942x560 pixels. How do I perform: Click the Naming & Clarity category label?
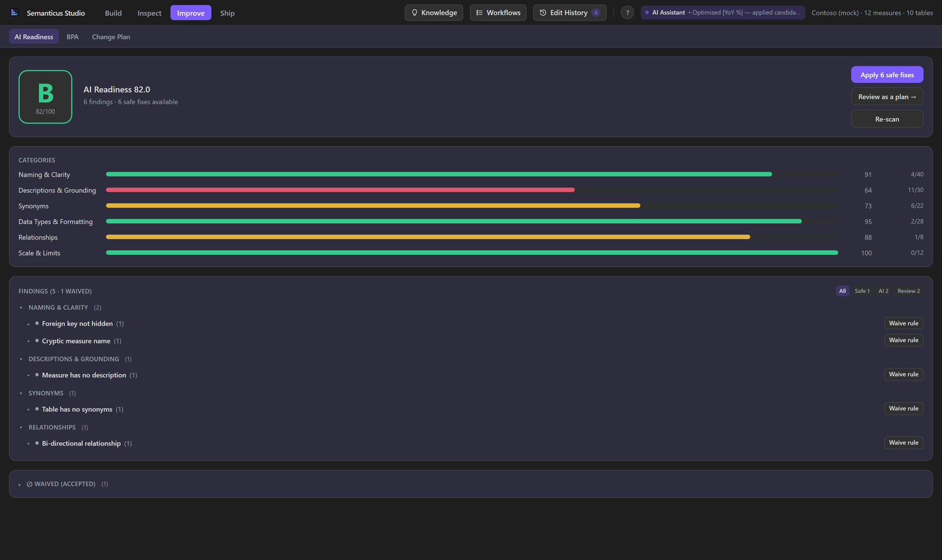(44, 175)
